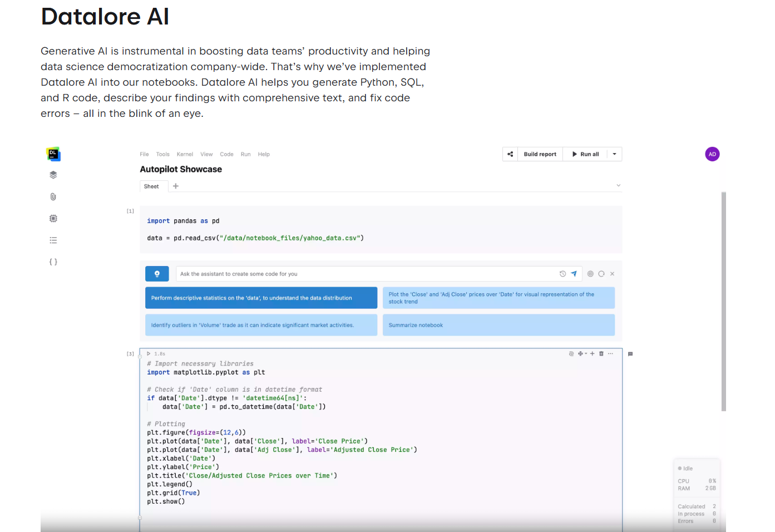Click the notebook vertical scrollbar
The width and height of the screenshot is (775, 532).
(x=723, y=301)
